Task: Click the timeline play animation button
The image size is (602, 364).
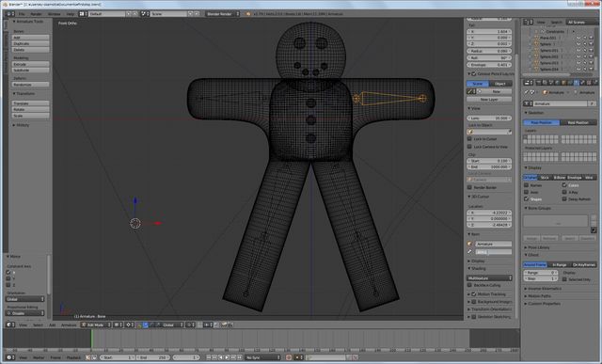Action: pyautogui.click(x=227, y=357)
